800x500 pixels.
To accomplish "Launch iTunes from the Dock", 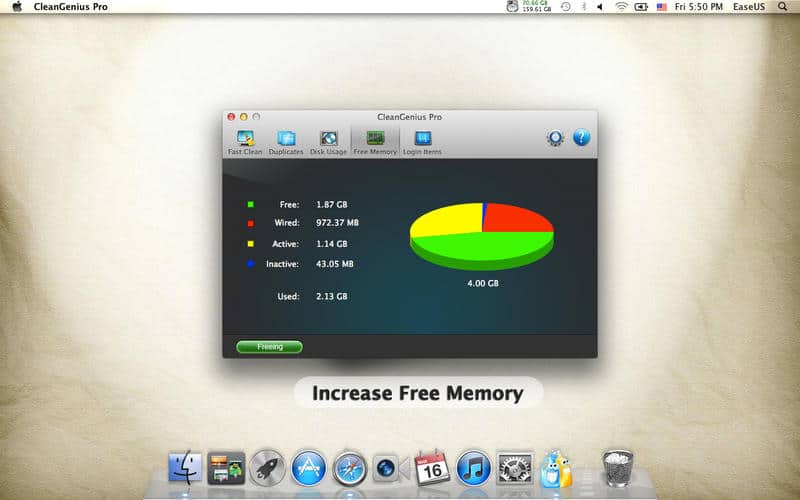I will click(473, 467).
